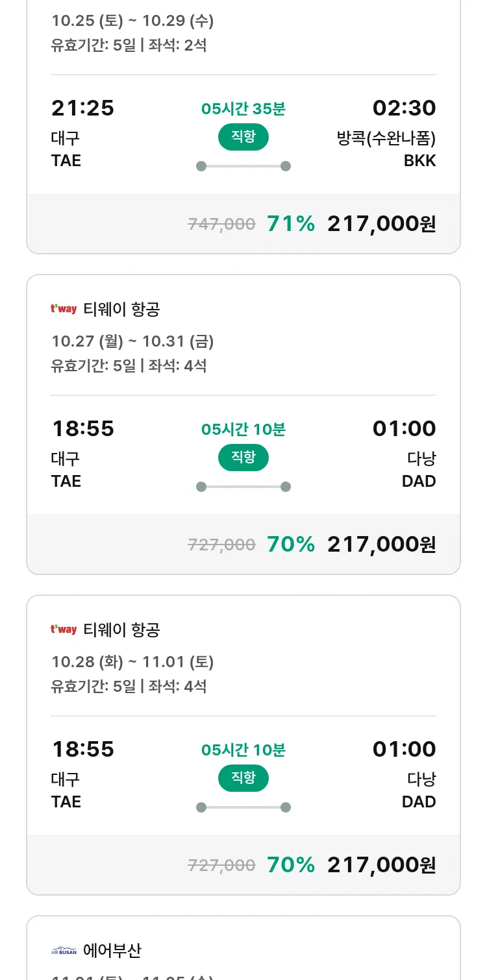Click the t'way logo on Da Nang 10.27 card
This screenshot has width=487, height=980.
tap(64, 309)
